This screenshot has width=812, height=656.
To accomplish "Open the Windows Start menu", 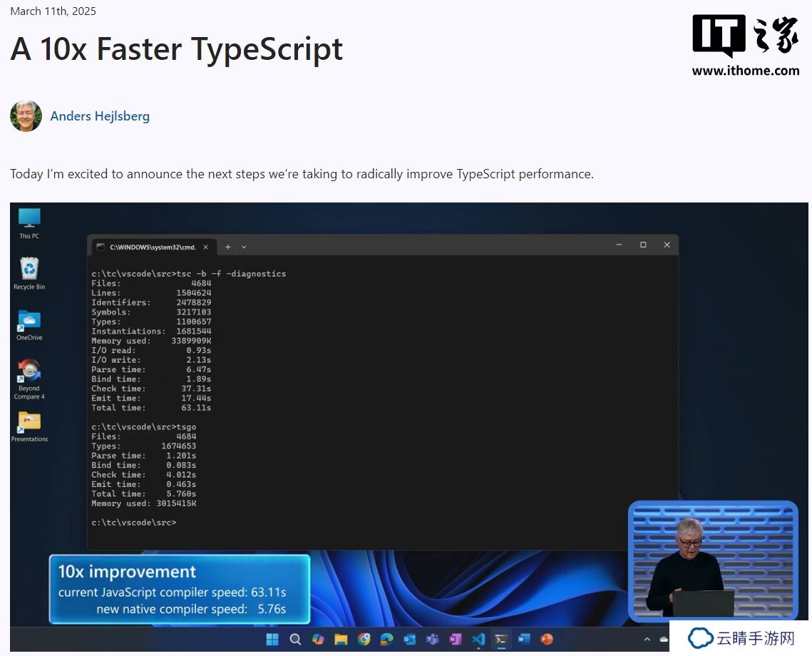I will coord(272,640).
